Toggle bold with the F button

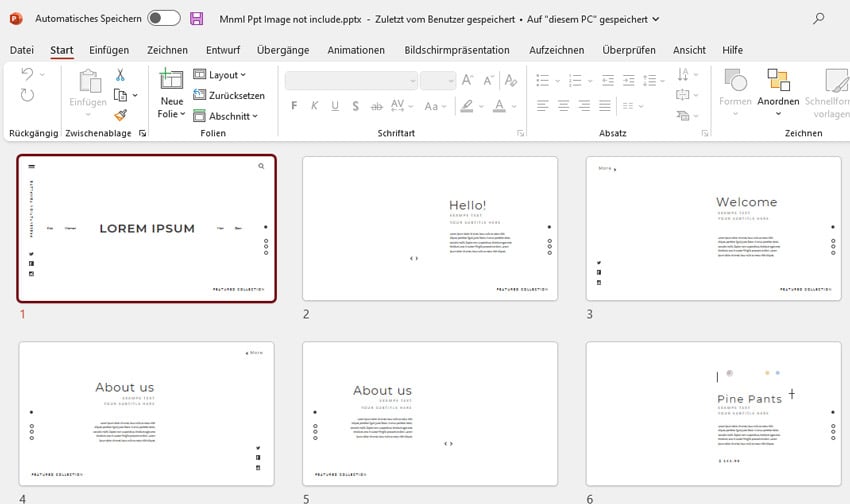[x=294, y=106]
